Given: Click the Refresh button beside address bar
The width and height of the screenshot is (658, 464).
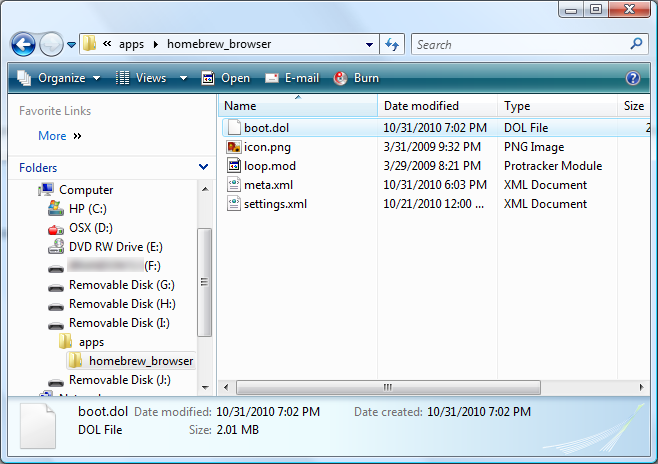Looking at the screenshot, I should [x=392, y=44].
